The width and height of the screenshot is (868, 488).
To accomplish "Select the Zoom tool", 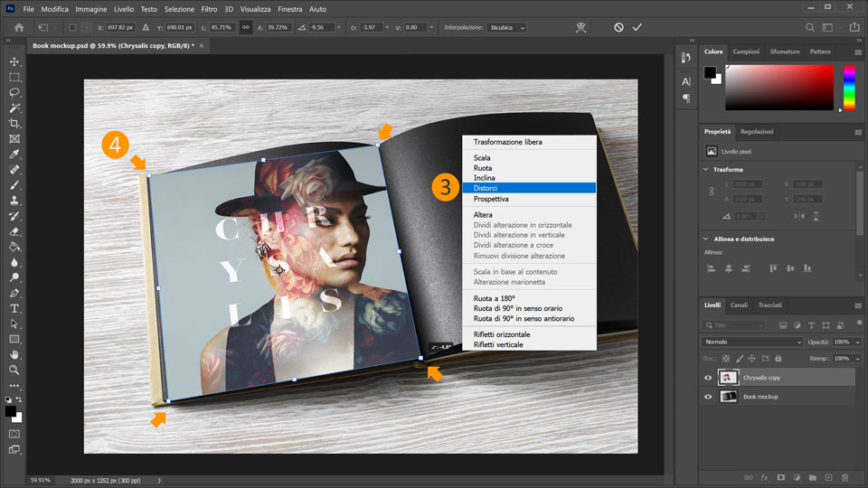I will tap(14, 370).
